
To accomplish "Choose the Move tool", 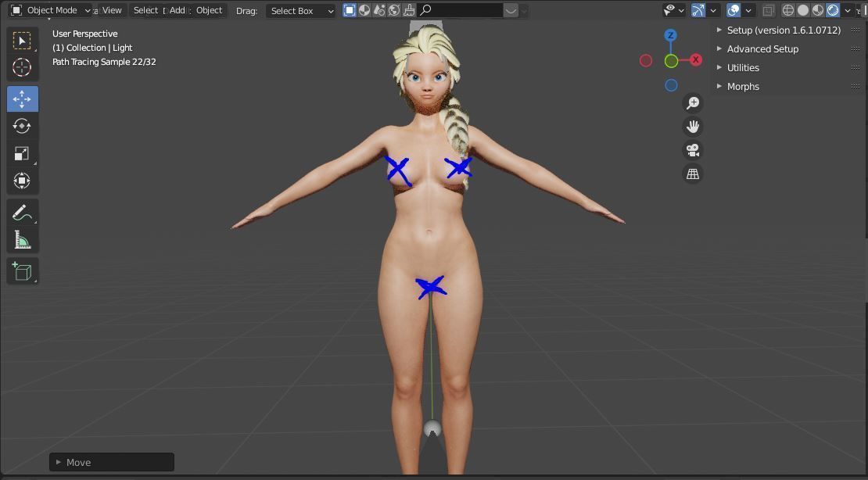I will pyautogui.click(x=22, y=99).
